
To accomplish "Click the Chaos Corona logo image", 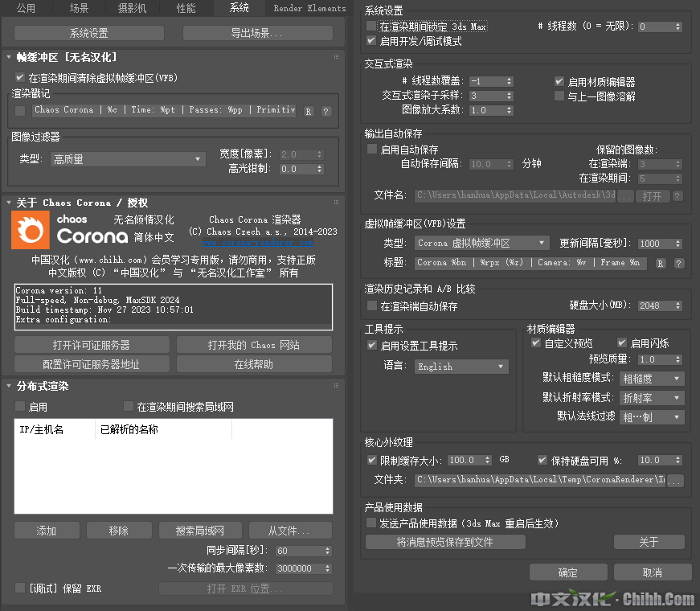I will (x=31, y=230).
